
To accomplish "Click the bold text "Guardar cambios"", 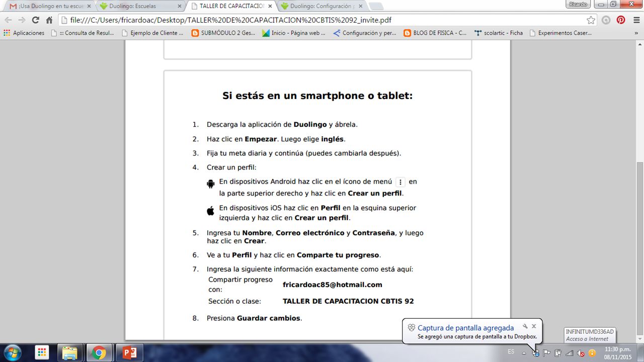I will [x=269, y=318].
